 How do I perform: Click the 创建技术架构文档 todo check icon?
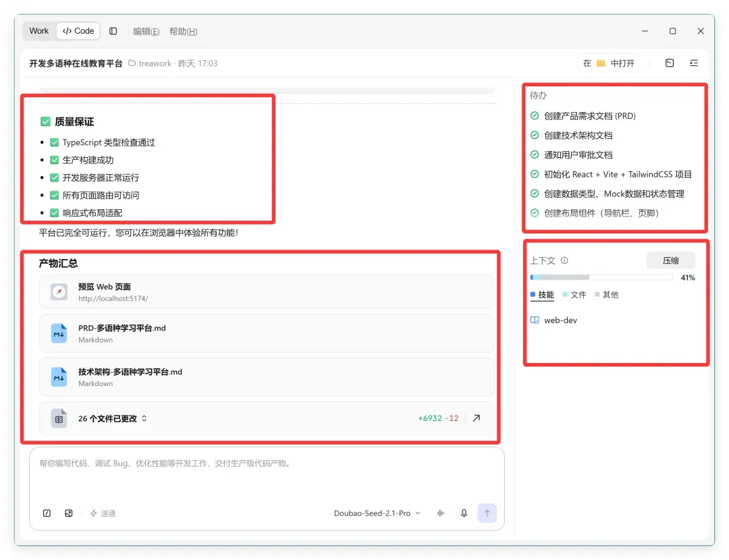click(x=535, y=135)
